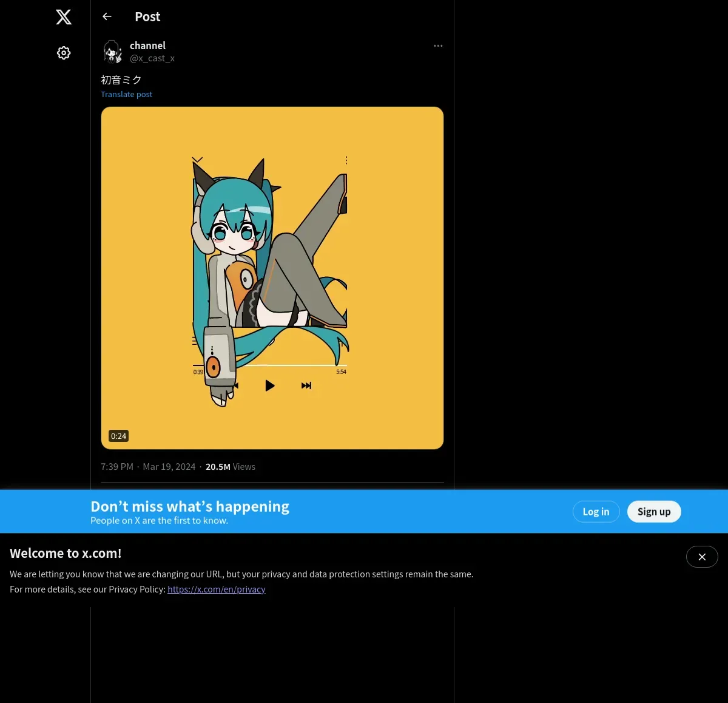Click the "初音ミク" post text

[x=121, y=80]
